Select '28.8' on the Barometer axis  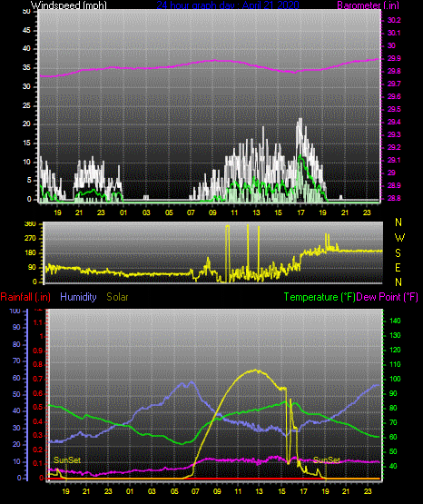[x=394, y=198]
